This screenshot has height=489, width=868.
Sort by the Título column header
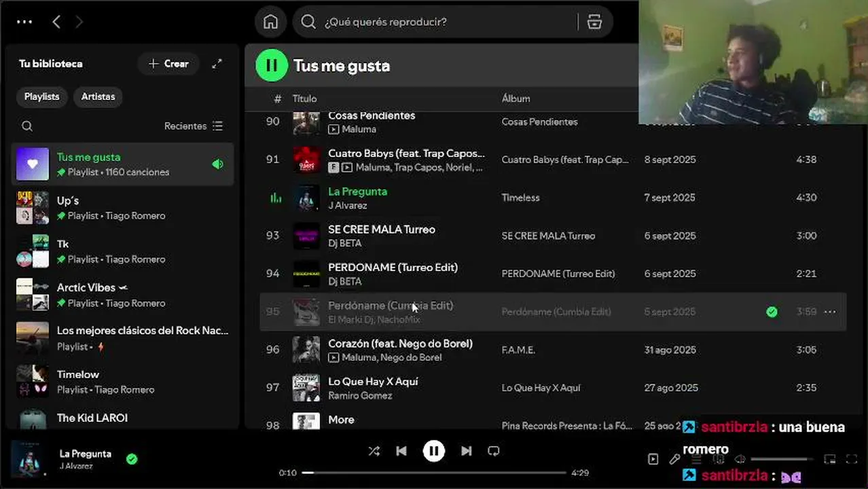point(304,98)
